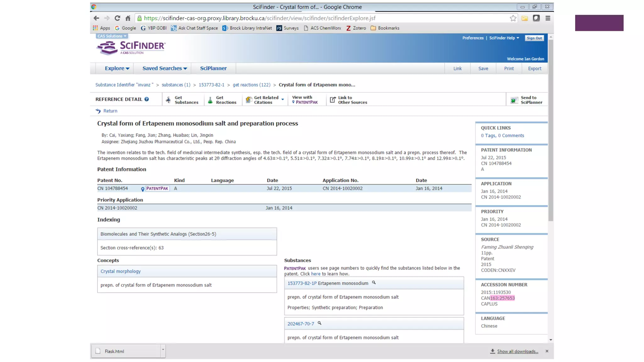Viewport: 644px width, 362px height.
Task: Click the Get Substances icon
Action: pos(169,100)
